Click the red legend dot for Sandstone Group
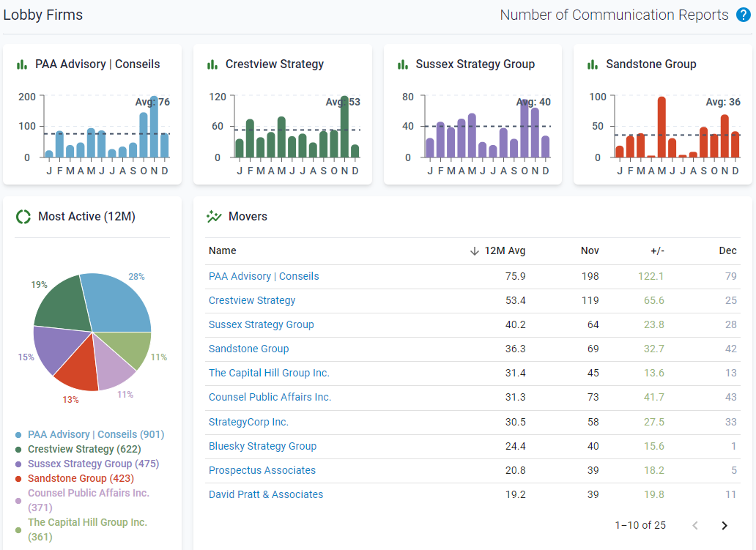The width and height of the screenshot is (756, 550). click(18, 479)
